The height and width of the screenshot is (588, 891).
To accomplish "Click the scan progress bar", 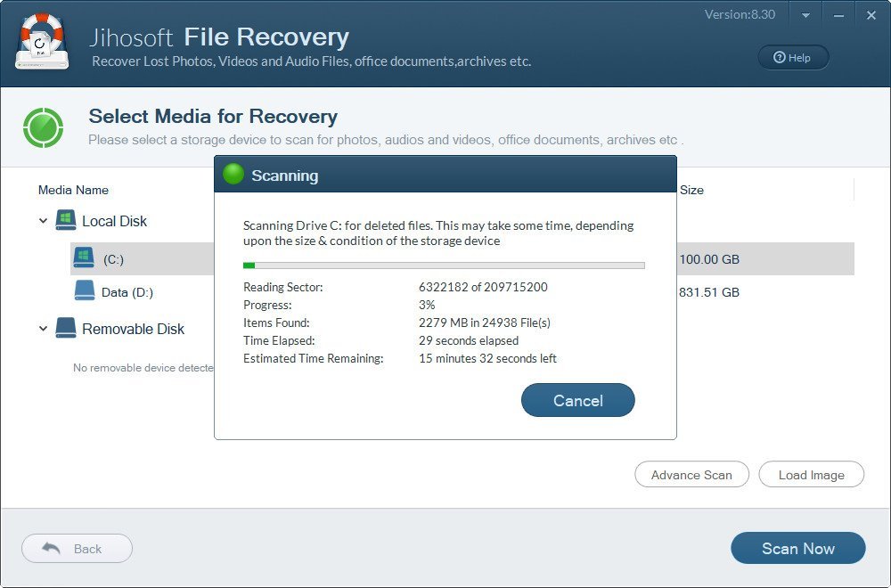I will (x=444, y=265).
